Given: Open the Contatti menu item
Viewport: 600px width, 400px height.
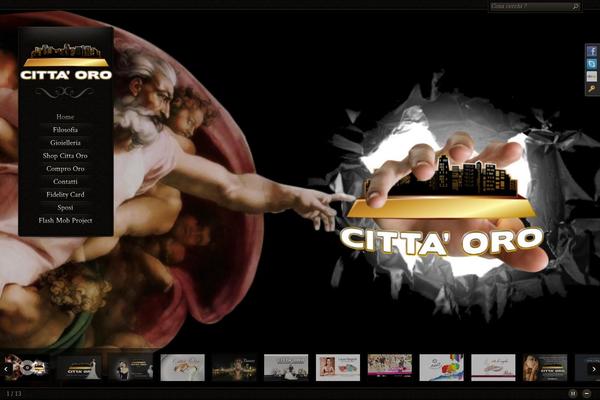Looking at the screenshot, I should pyautogui.click(x=65, y=182).
